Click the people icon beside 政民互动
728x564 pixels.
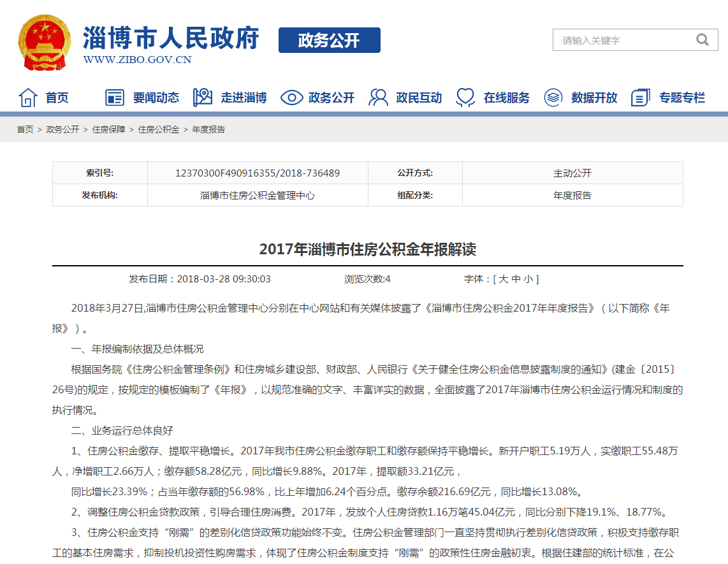pos(379,98)
